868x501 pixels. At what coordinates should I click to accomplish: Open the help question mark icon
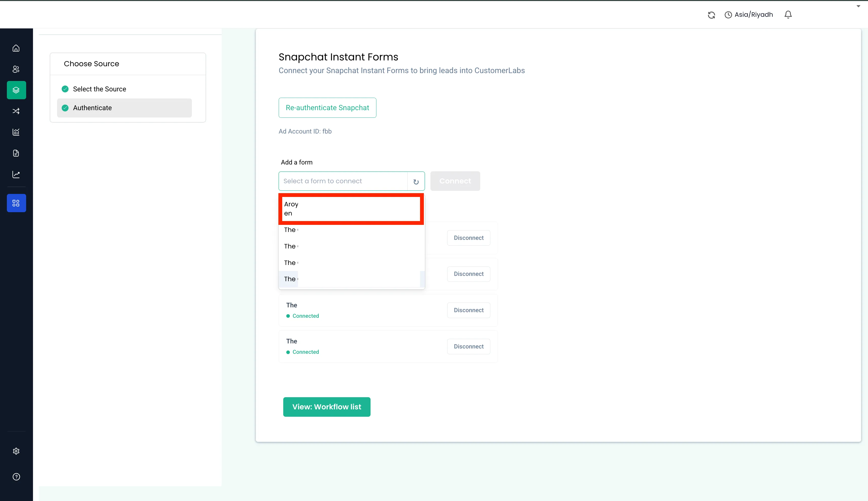coord(16,477)
